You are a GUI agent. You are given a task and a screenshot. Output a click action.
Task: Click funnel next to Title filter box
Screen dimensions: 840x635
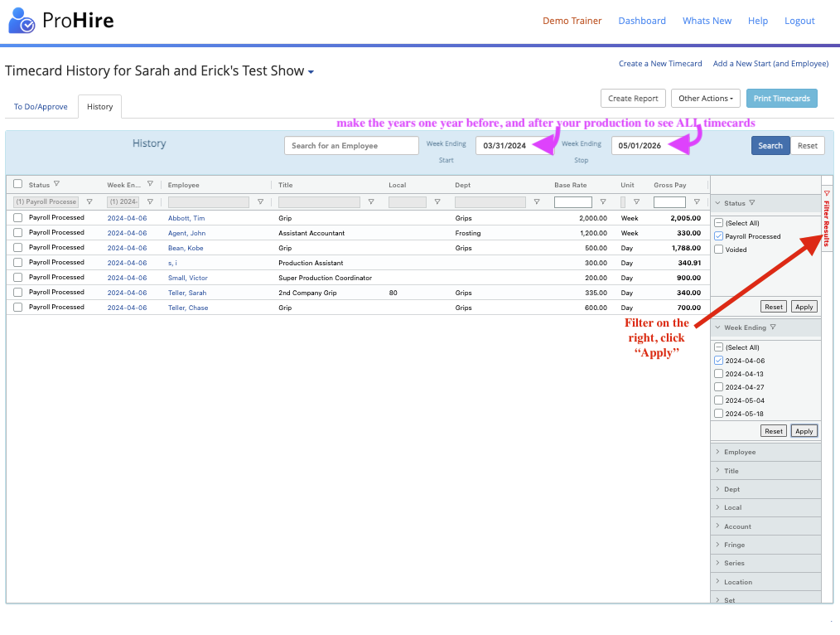(x=371, y=202)
